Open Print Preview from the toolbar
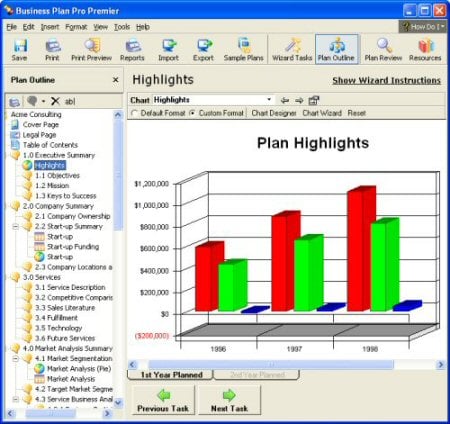This screenshot has width=450, height=424. pyautogui.click(x=91, y=50)
